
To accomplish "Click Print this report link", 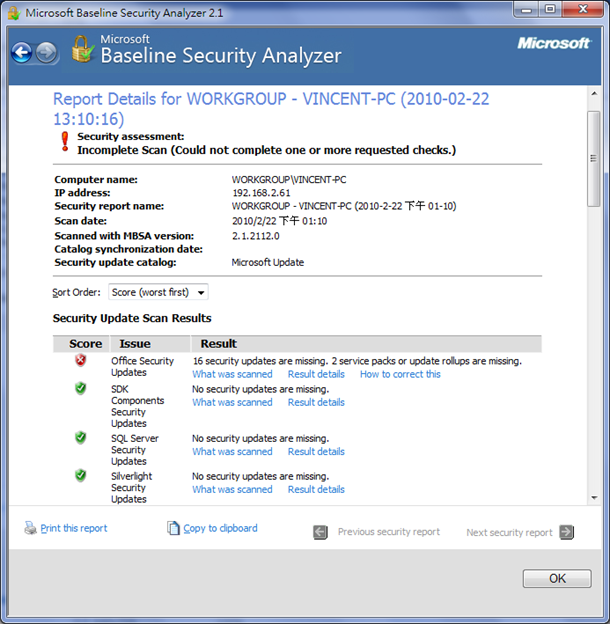I will pos(74,528).
